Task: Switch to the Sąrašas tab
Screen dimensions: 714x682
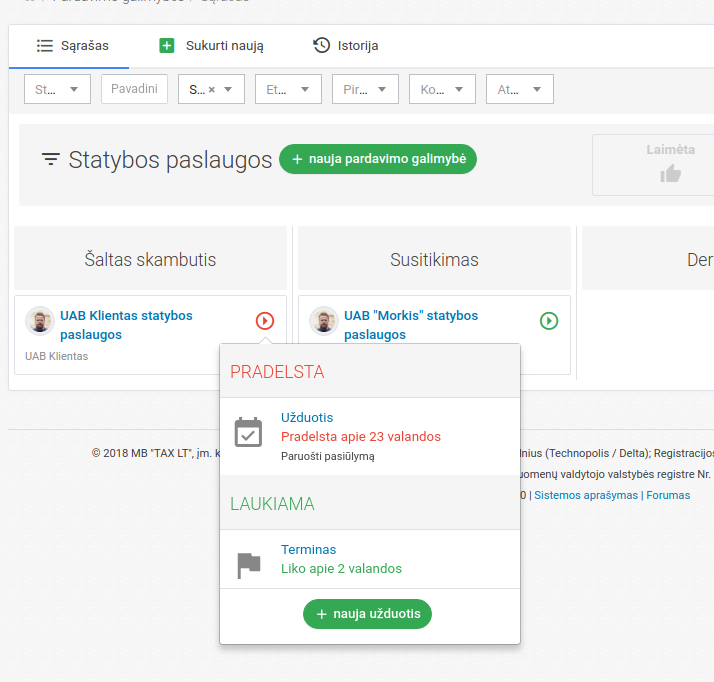Action: coord(73,46)
